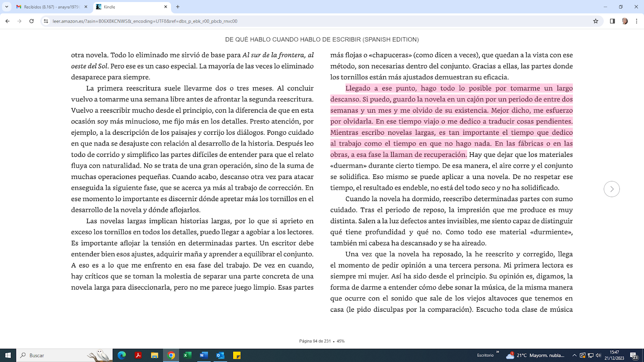Open the Chrome three-dot menu
Image resolution: width=644 pixels, height=362 pixels.
[x=636, y=21]
